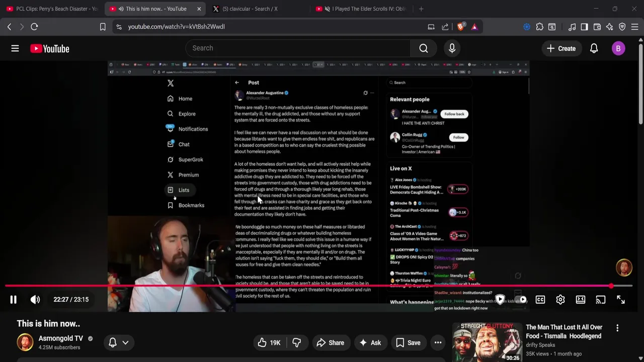Click the shield play icon in player controls

(500, 300)
